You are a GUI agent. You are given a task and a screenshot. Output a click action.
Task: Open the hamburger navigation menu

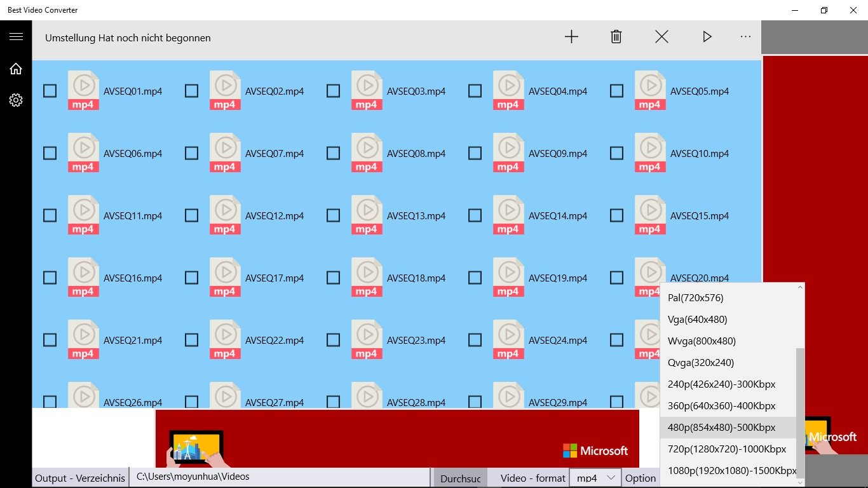coord(16,36)
